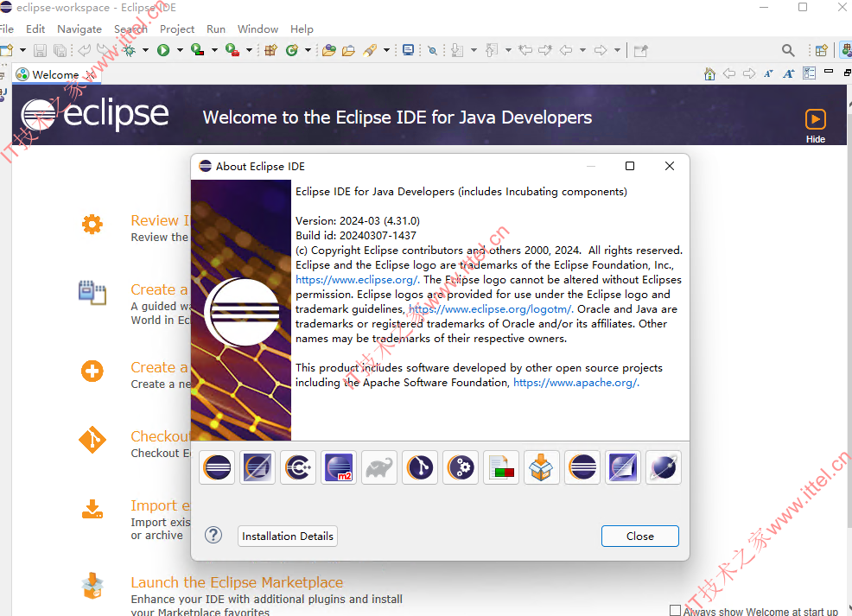The image size is (852, 616).
Task: Click the Reduce font size icon
Action: (x=768, y=74)
